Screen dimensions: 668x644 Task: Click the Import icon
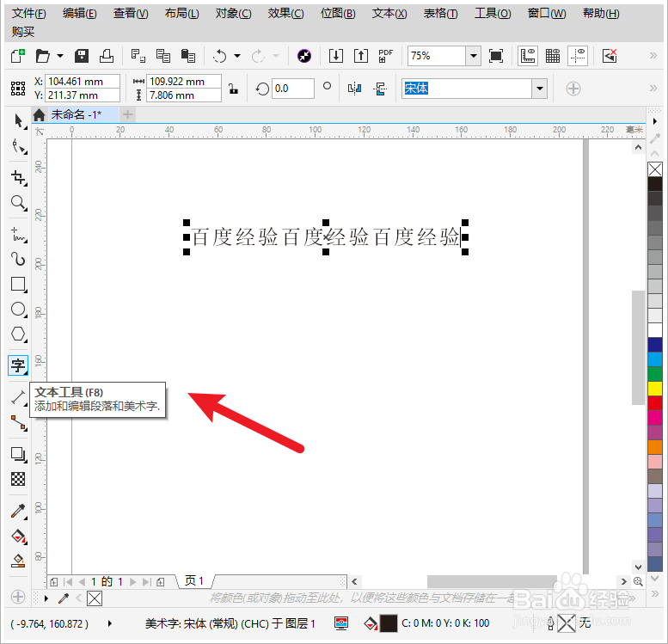click(x=336, y=56)
